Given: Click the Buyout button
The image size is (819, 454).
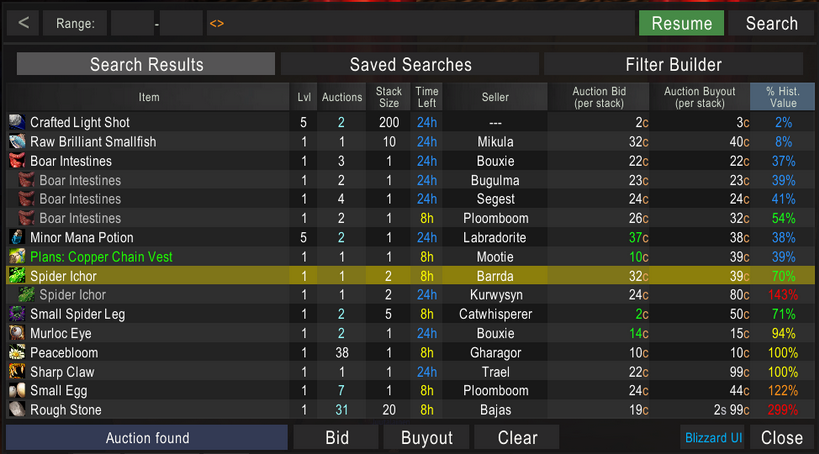Looking at the screenshot, I should 427,438.
